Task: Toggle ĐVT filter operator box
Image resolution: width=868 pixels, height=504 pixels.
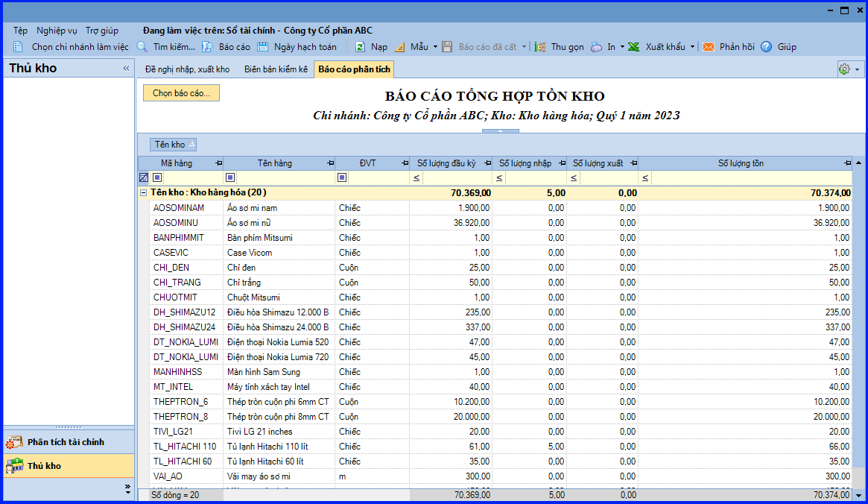Action: coord(342,177)
